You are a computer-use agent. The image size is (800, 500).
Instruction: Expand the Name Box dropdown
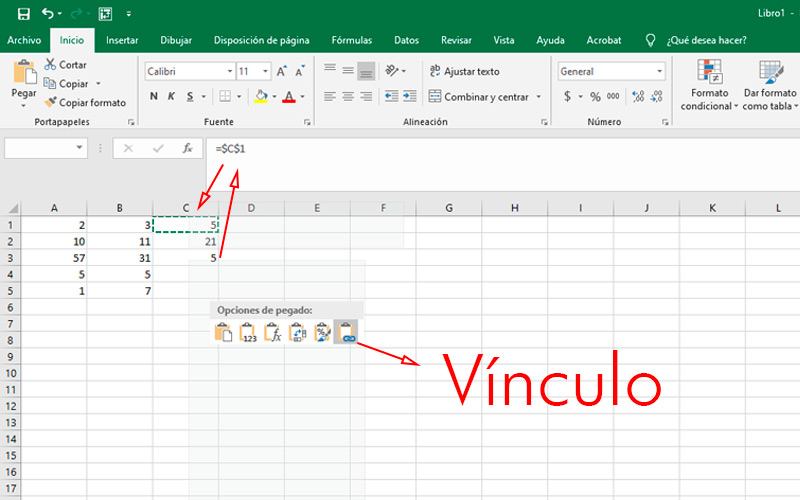pyautogui.click(x=79, y=147)
